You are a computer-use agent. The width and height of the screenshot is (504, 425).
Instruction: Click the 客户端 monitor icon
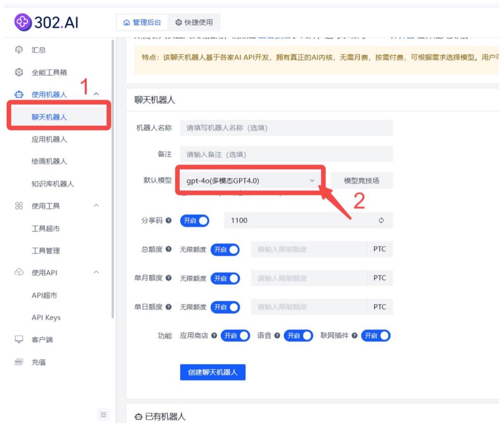pos(19,339)
